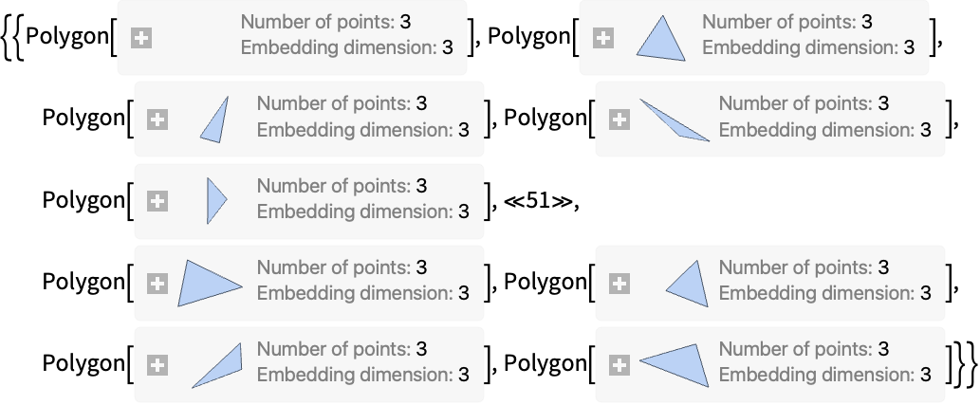Click 'Number of points: 3' in first box
This screenshot has height=405, width=980.
(326, 22)
